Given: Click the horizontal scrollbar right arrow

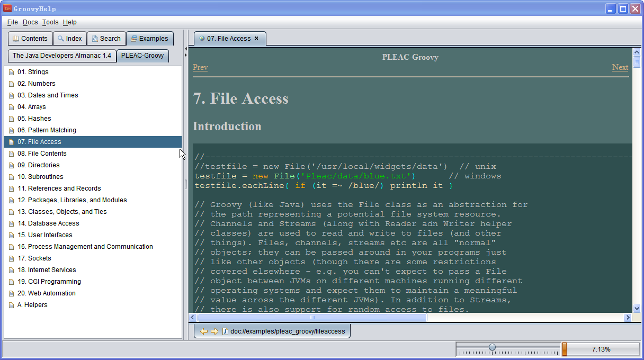Looking at the screenshot, I should pos(628,318).
